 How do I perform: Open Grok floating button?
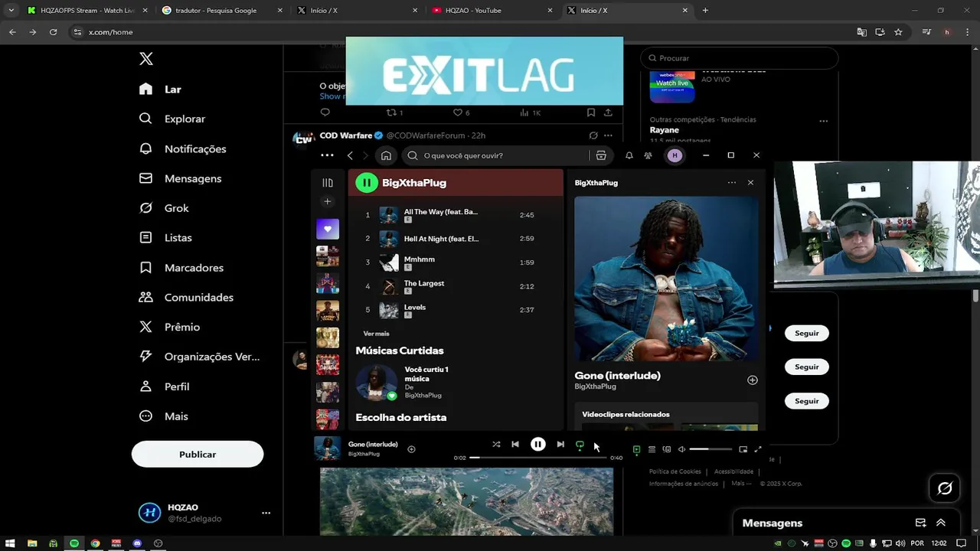click(x=945, y=488)
